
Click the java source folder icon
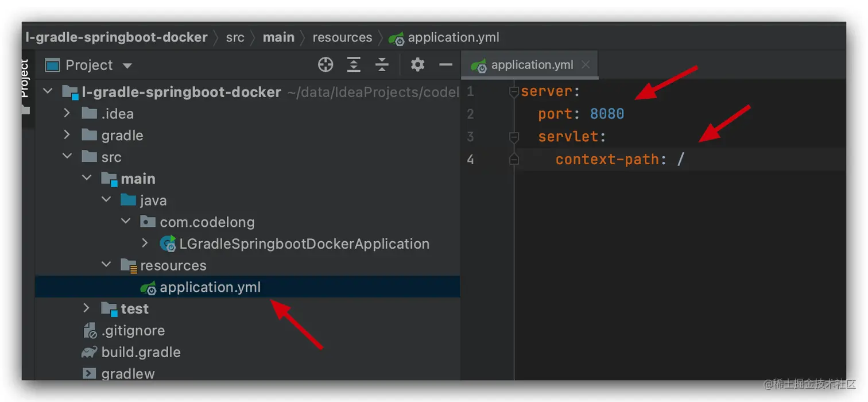coord(128,200)
